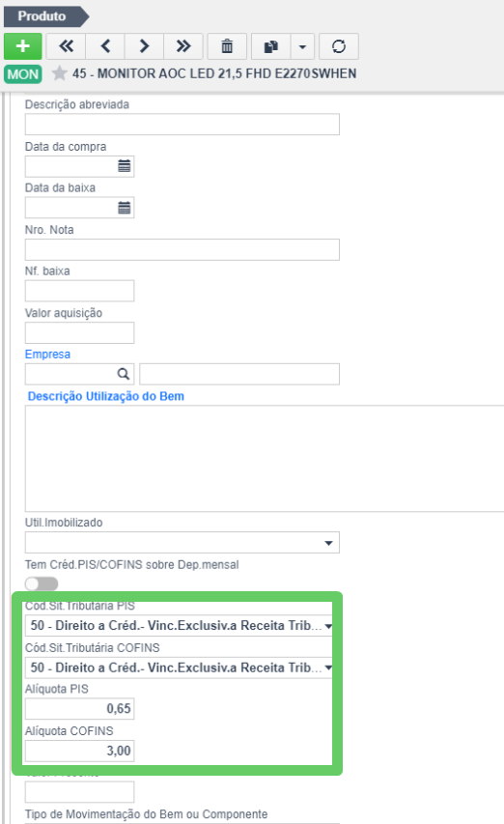Open Cód.Sit.Tributária PIS dropdown
The width and height of the screenshot is (504, 824).
tap(179, 625)
